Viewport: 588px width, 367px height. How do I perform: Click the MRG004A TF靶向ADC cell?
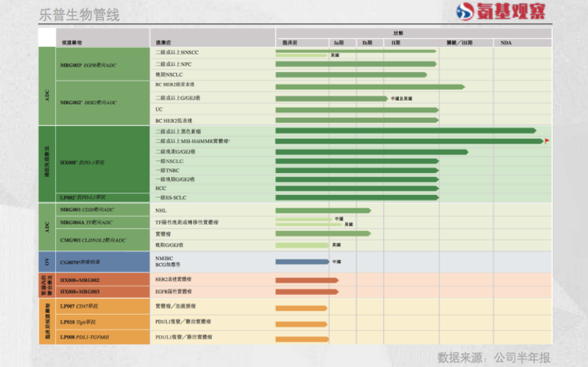(102, 222)
